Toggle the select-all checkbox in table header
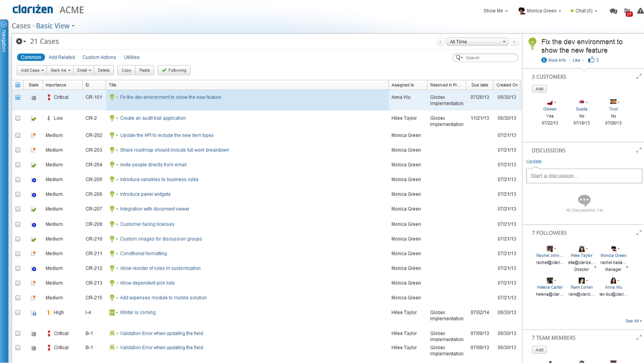 (x=18, y=85)
